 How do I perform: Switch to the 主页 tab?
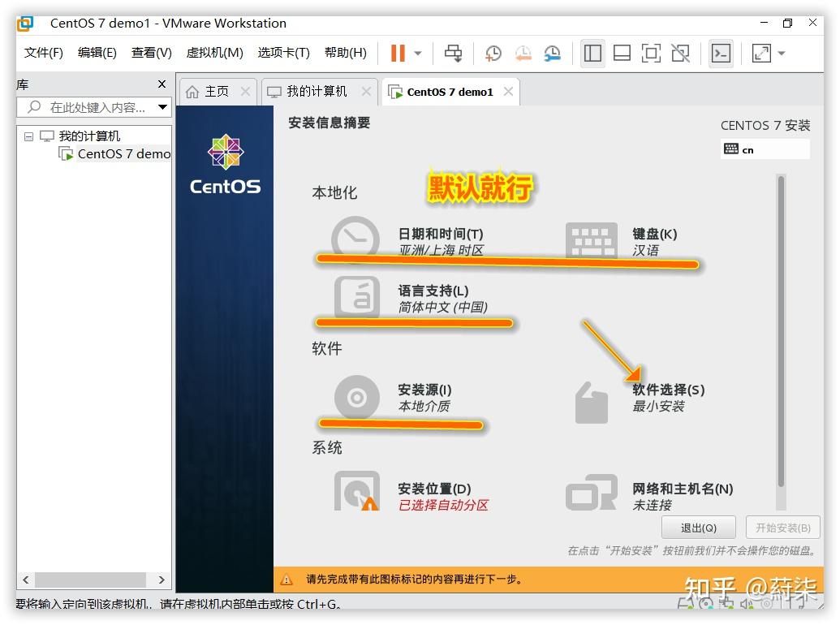point(217,91)
